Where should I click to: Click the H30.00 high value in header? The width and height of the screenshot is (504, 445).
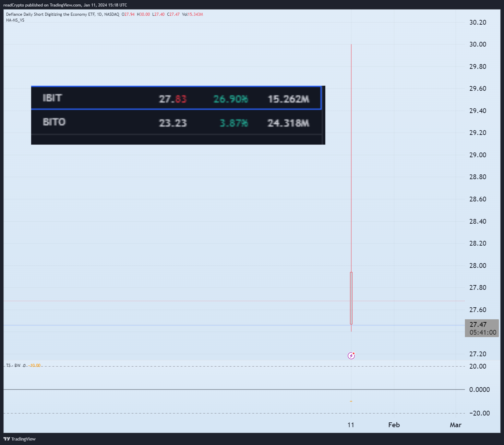tap(143, 14)
